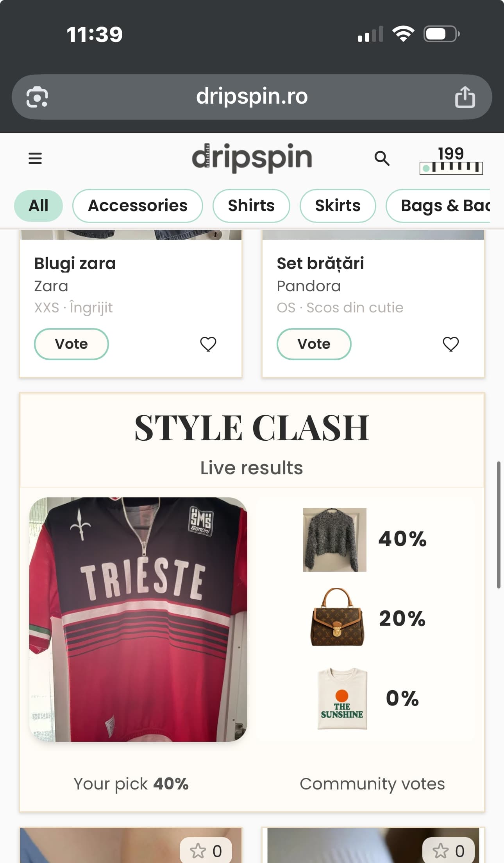Select the gray sweater thumbnail
Screen dimensions: 504x863
(x=335, y=540)
